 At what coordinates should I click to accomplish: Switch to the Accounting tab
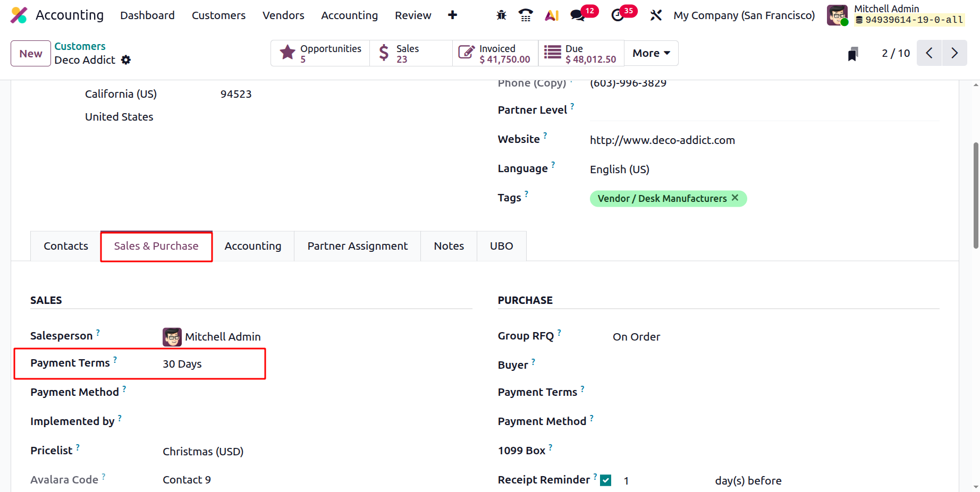253,246
